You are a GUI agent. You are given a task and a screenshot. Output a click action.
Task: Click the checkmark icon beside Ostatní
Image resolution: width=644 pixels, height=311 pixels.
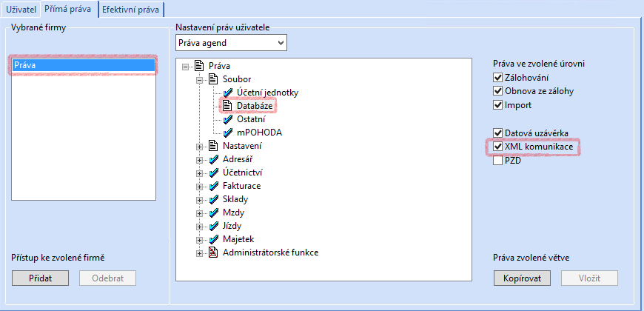click(x=228, y=119)
